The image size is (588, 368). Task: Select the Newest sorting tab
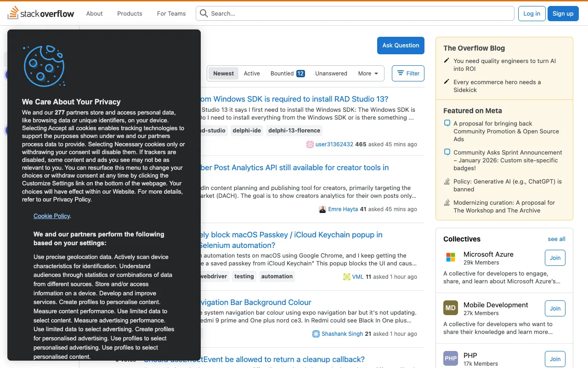pos(223,73)
